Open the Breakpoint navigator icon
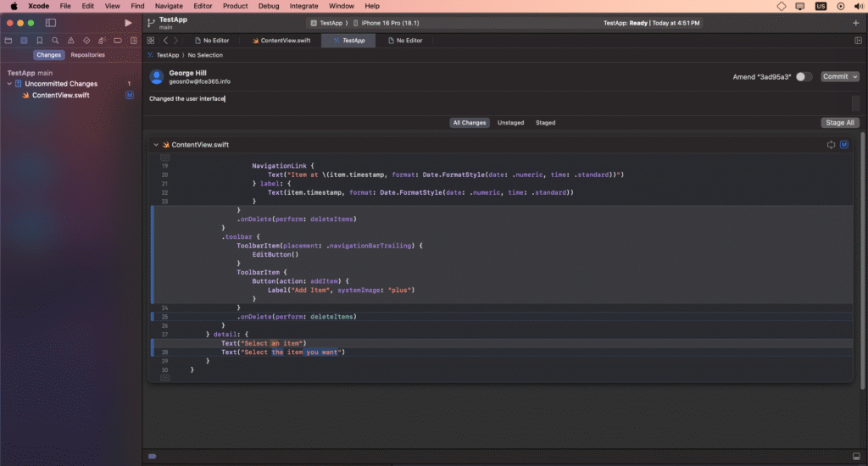868x466 pixels. (x=117, y=41)
